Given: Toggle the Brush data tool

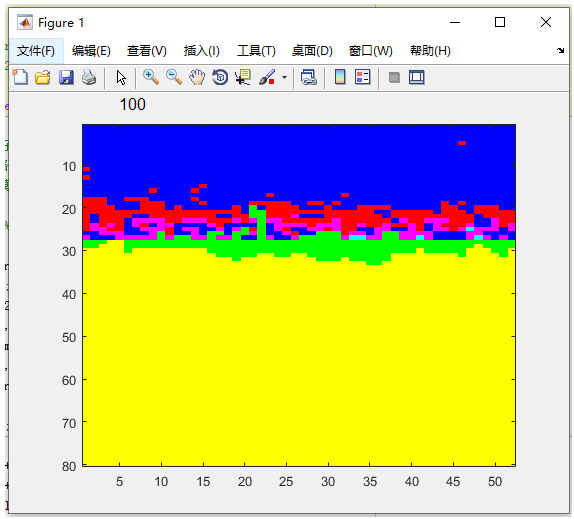Looking at the screenshot, I should tap(267, 77).
